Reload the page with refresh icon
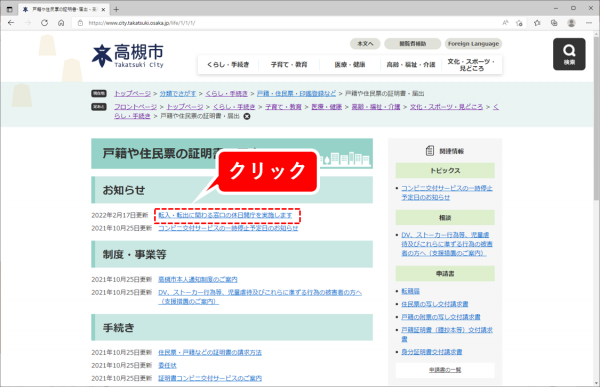Viewport: 600px width, 387px height. 44,23
